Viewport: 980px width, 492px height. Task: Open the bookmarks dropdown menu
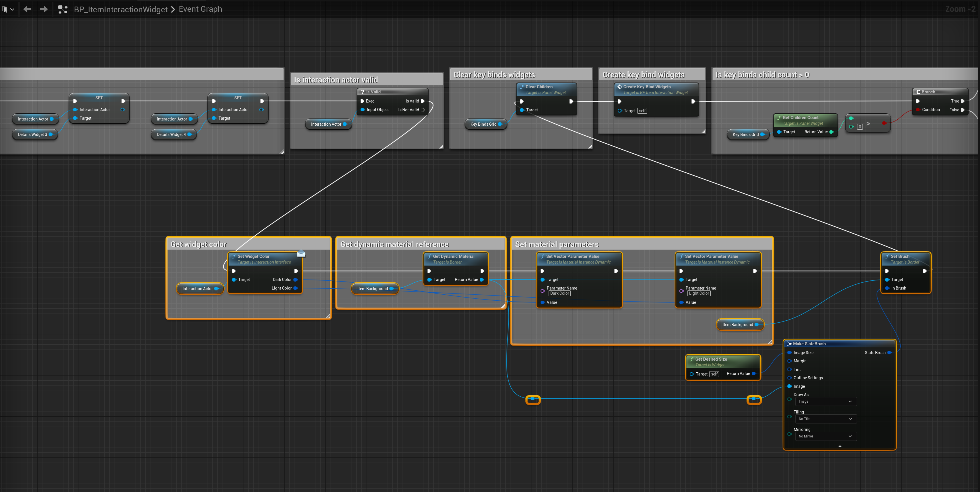coord(8,9)
